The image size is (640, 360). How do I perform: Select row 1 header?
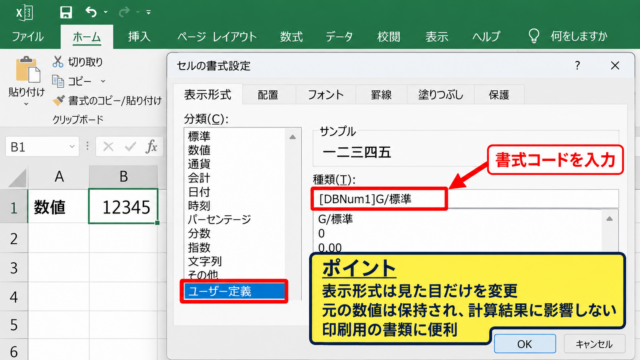(x=13, y=207)
